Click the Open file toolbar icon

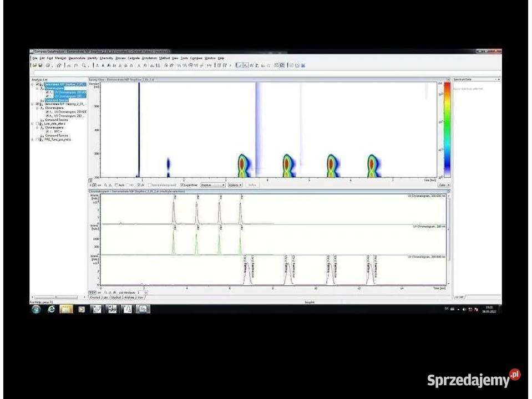tap(33, 65)
